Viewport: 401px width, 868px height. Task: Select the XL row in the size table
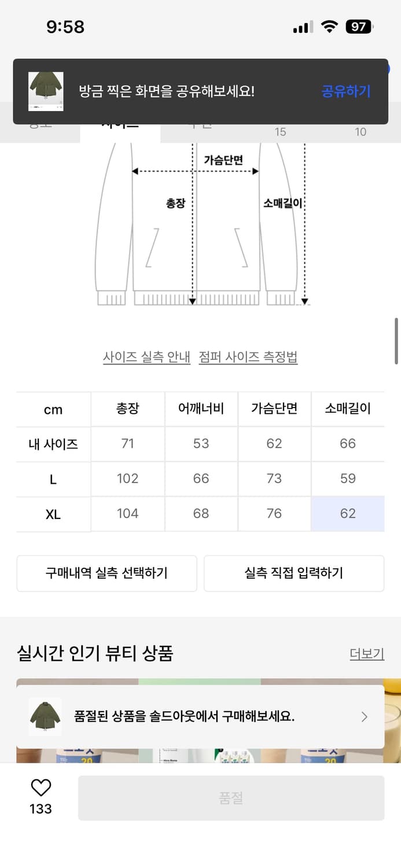coord(53,514)
